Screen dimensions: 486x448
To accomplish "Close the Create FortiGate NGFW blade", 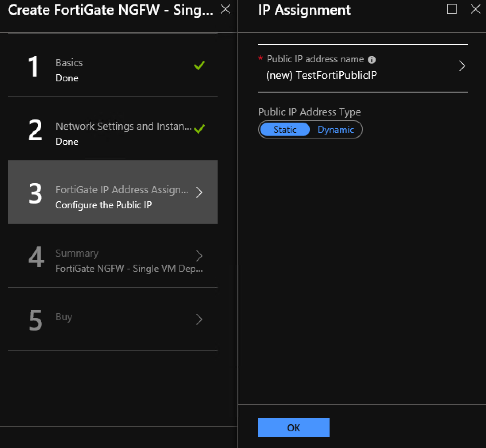I will 226,9.
